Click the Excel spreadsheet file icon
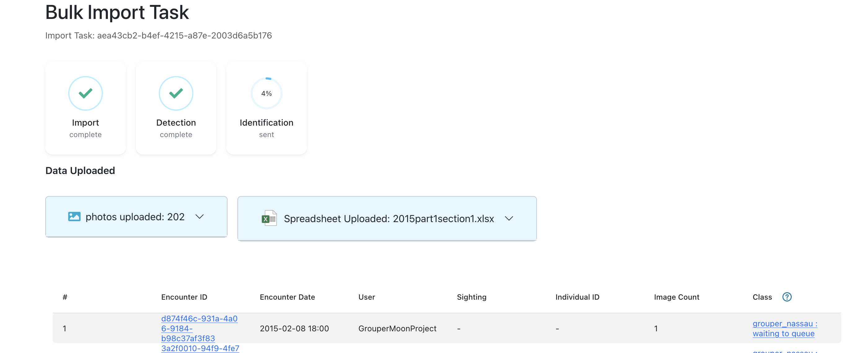The width and height of the screenshot is (868, 353). [269, 218]
